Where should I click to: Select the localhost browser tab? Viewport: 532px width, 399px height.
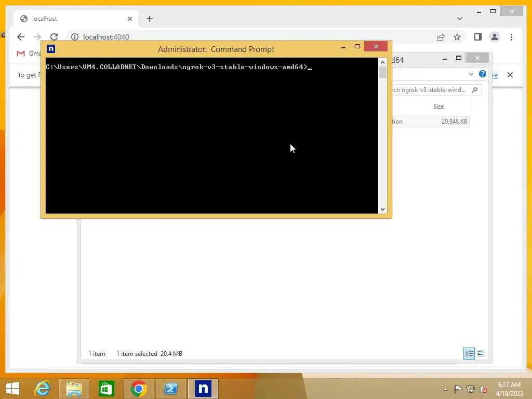coord(76,19)
